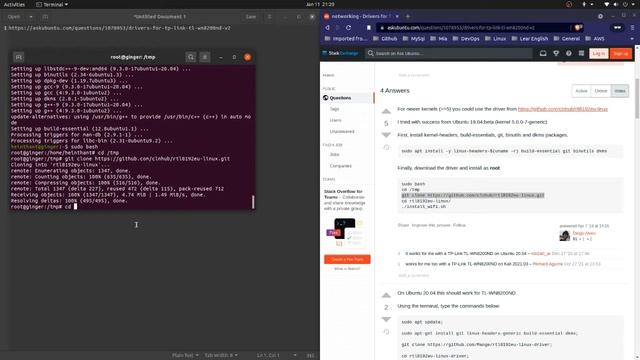Open a new terminal tab icon
640x360 pixels.
(x=18, y=57)
